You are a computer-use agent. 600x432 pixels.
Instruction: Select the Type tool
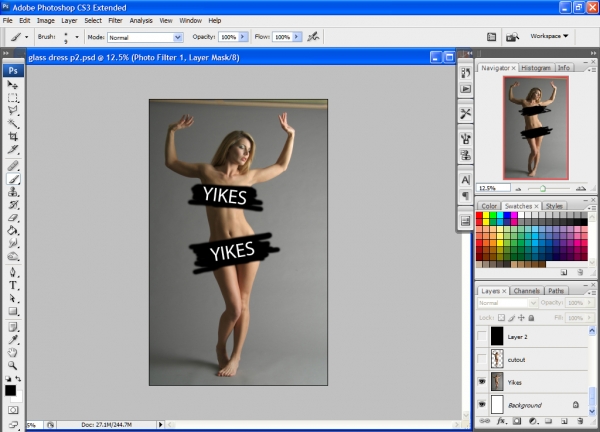pyautogui.click(x=13, y=285)
